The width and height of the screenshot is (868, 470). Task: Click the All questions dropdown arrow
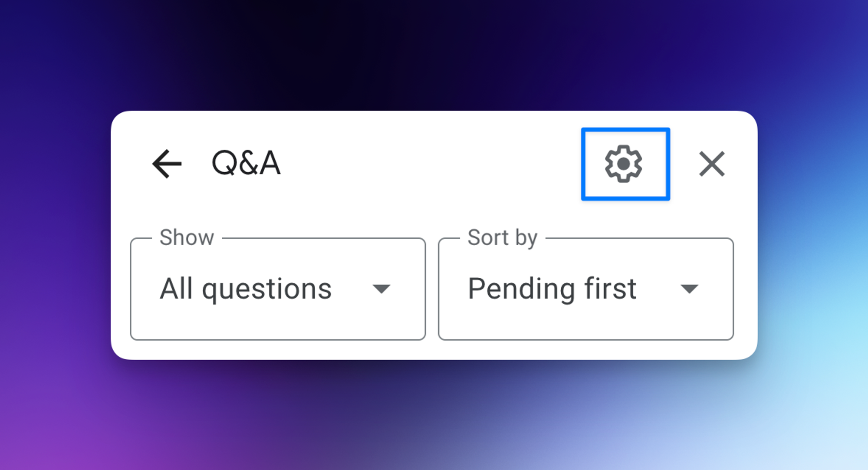[x=381, y=289]
